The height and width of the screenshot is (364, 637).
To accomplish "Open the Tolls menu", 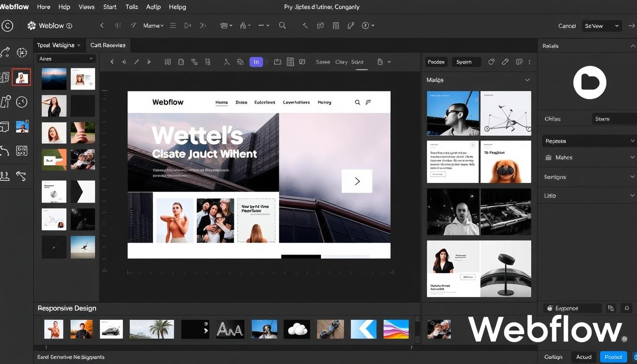I will [132, 7].
